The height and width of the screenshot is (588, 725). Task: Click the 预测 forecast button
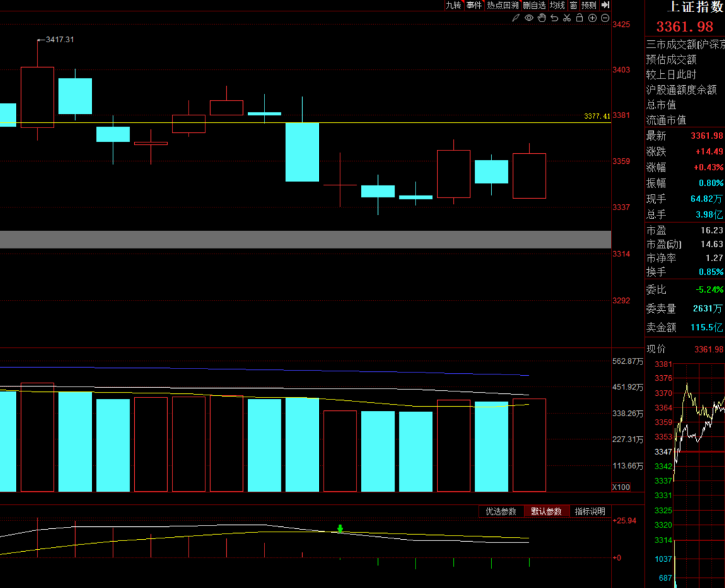click(589, 5)
